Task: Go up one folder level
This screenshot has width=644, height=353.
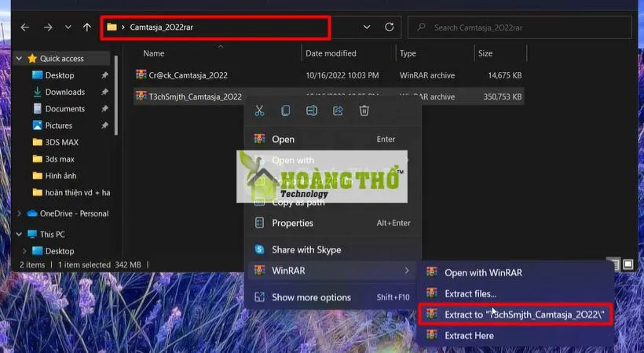Action: [87, 27]
